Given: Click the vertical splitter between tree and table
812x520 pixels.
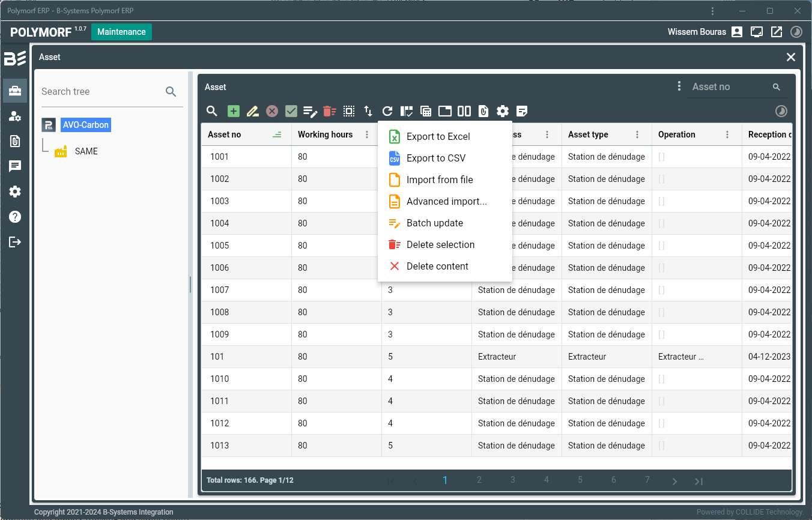Looking at the screenshot, I should tap(190, 285).
